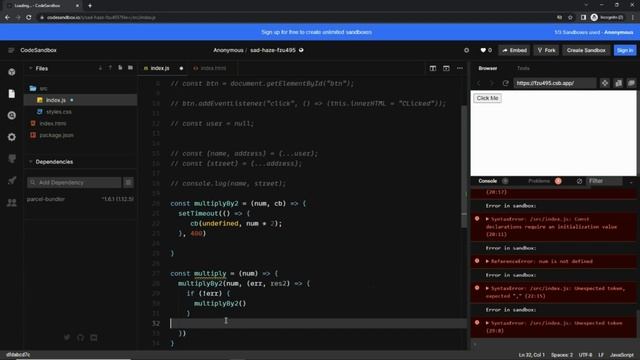Expand the Const declarations SyntaxError entry

click(x=487, y=219)
